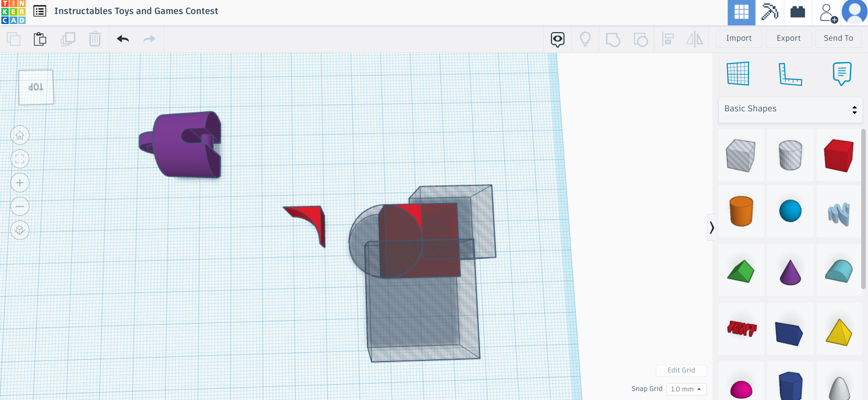Click the Zoom in plus button
Viewport: 868px width, 400px height.
coord(20,183)
